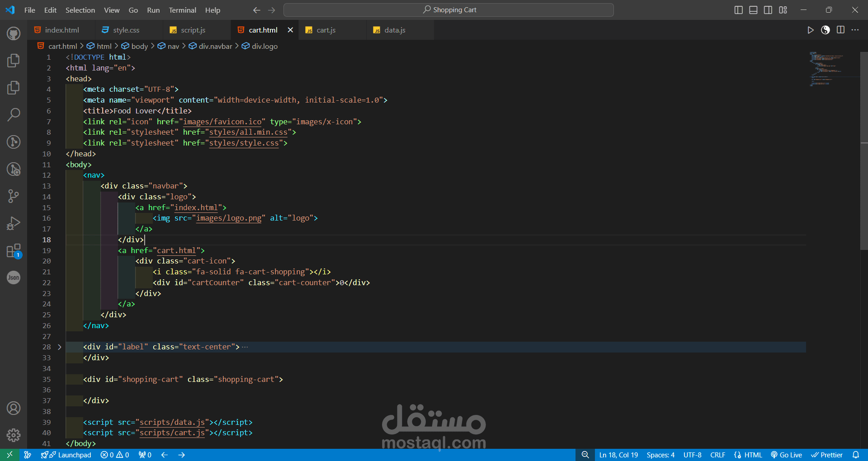Image resolution: width=868 pixels, height=461 pixels.
Task: Open the cart.html breadcrumb dropdown
Action: coord(57,46)
